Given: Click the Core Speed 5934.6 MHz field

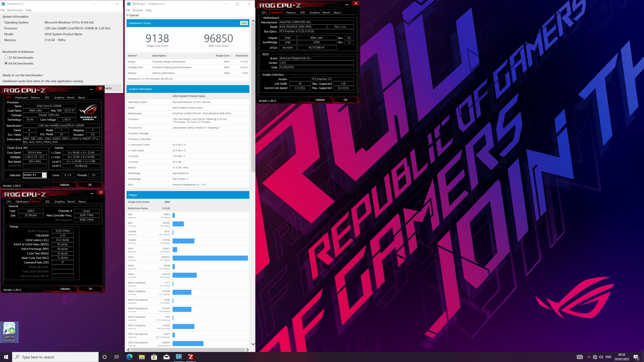Looking at the screenshot, I should pos(35,153).
